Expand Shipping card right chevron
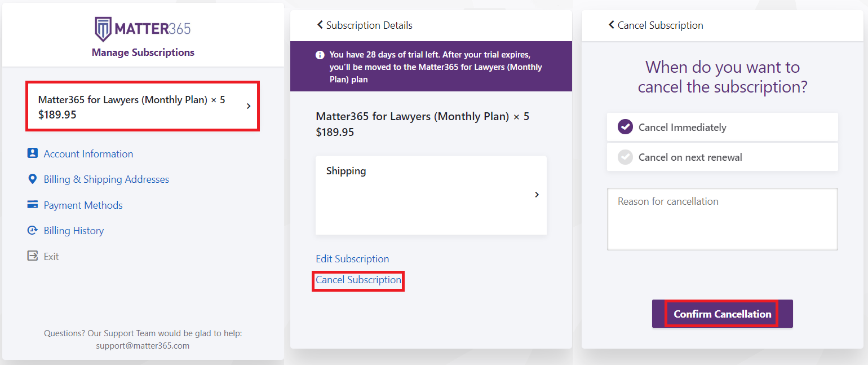The height and width of the screenshot is (365, 868). coord(537,195)
